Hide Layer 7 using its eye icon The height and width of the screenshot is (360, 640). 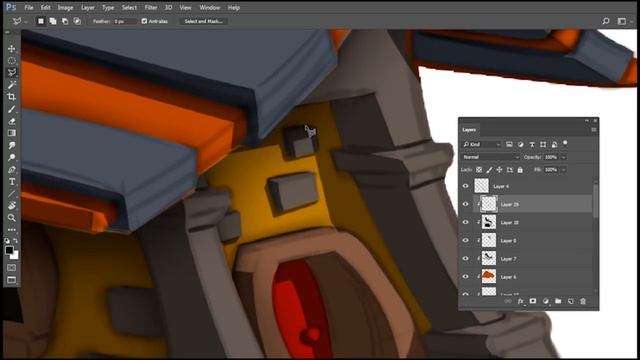click(466, 258)
